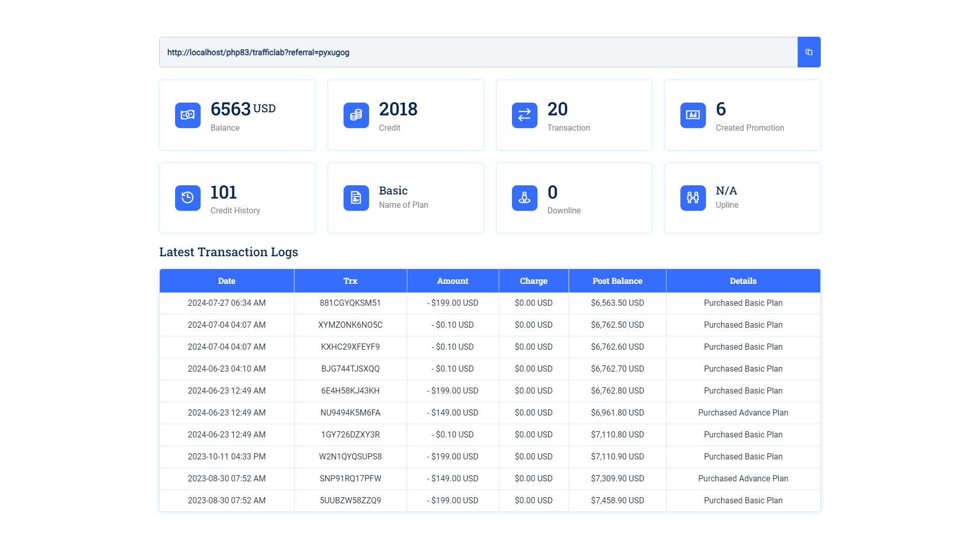Copy the referral link with the copy icon

tap(809, 52)
